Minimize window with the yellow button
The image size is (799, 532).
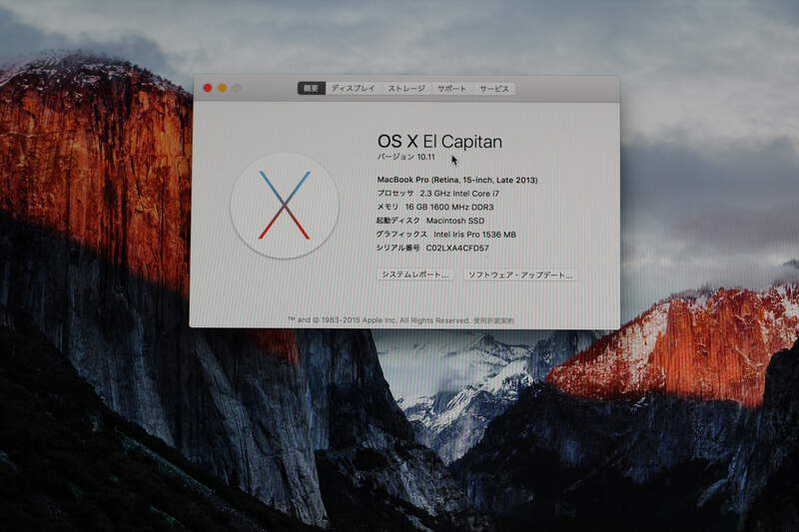tap(222, 88)
